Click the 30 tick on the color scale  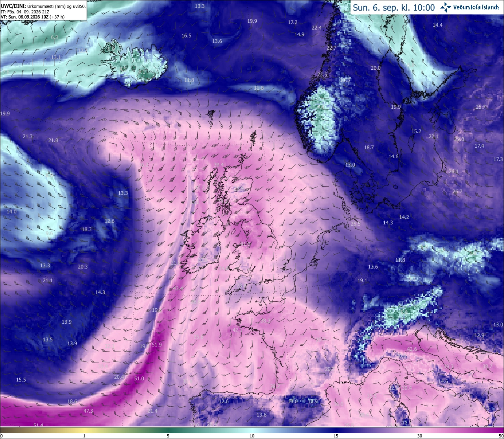point(420,436)
